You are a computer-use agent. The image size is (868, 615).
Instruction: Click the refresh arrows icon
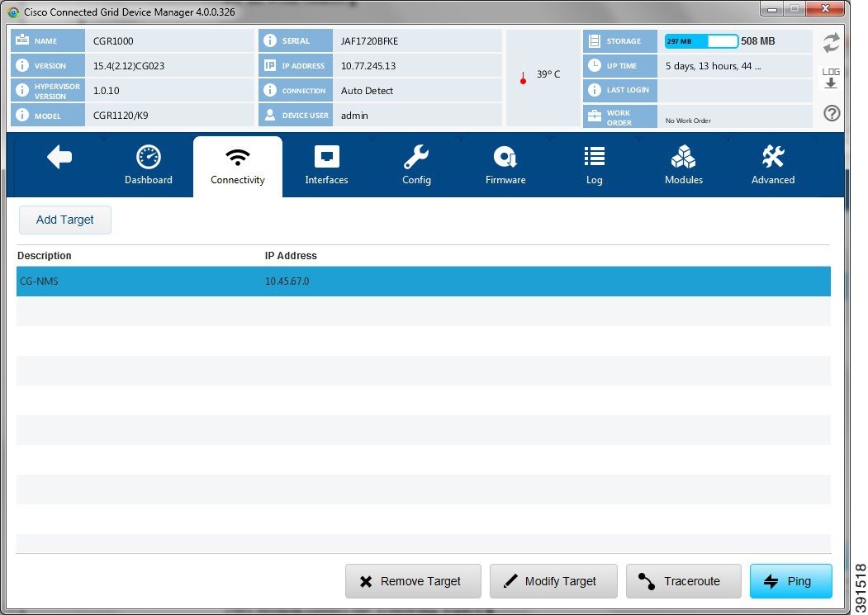pos(831,43)
